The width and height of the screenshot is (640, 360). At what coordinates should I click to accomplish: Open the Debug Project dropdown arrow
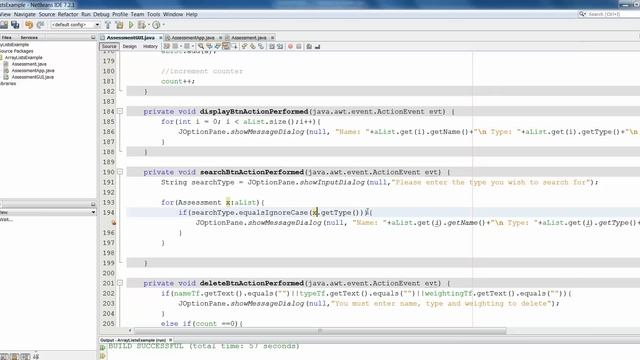click(149, 25)
